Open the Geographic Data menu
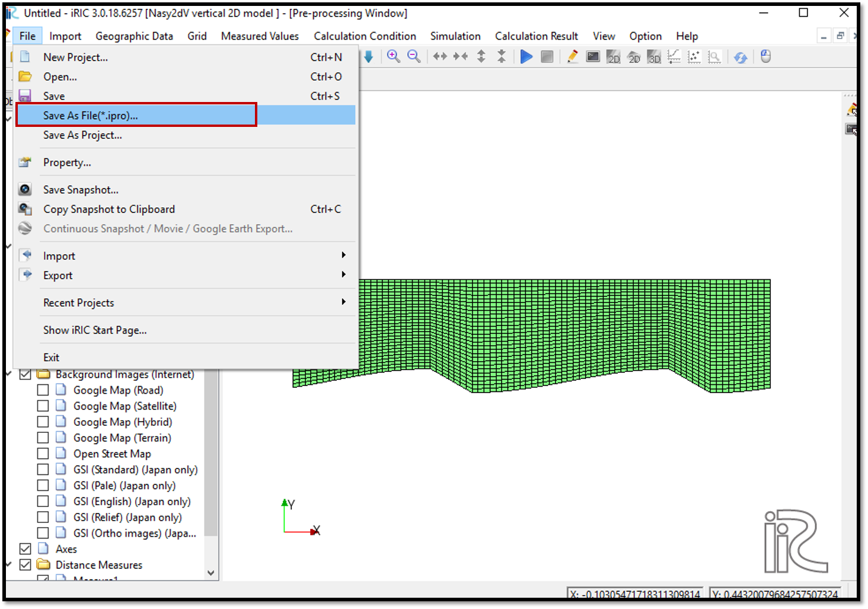Screen dimensions: 868x609 pyautogui.click(x=135, y=36)
